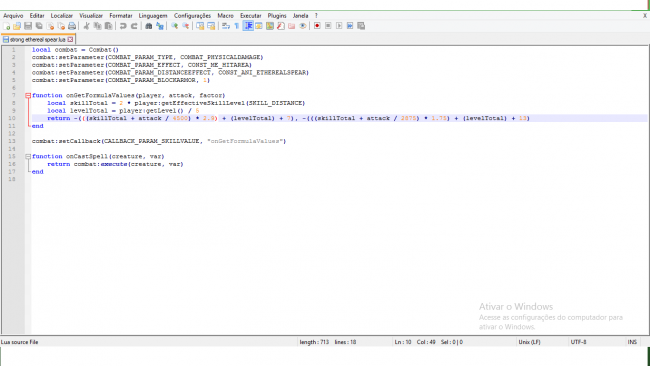650x366 pixels.
Task: Click the UTF-8 encoding status field
Action: [x=578, y=342]
